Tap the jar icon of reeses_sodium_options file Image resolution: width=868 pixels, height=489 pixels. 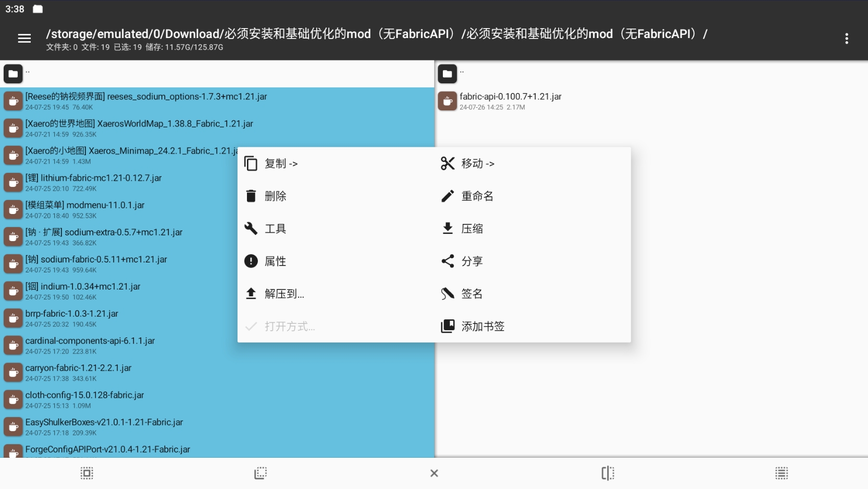click(13, 101)
